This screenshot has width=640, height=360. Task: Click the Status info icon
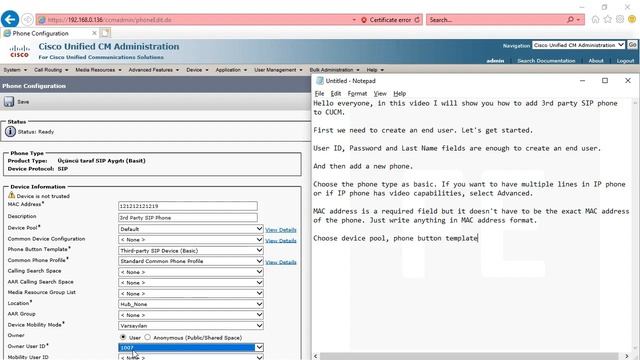[x=10, y=131]
